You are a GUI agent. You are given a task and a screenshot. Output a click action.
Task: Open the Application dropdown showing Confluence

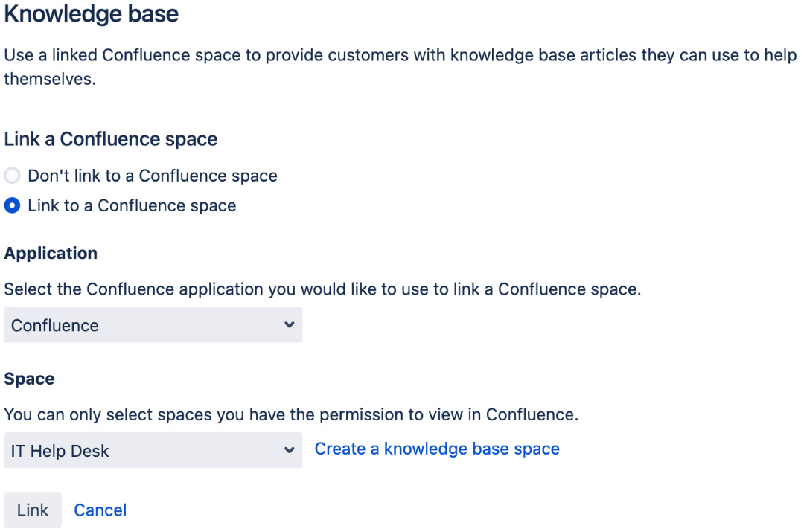click(153, 325)
